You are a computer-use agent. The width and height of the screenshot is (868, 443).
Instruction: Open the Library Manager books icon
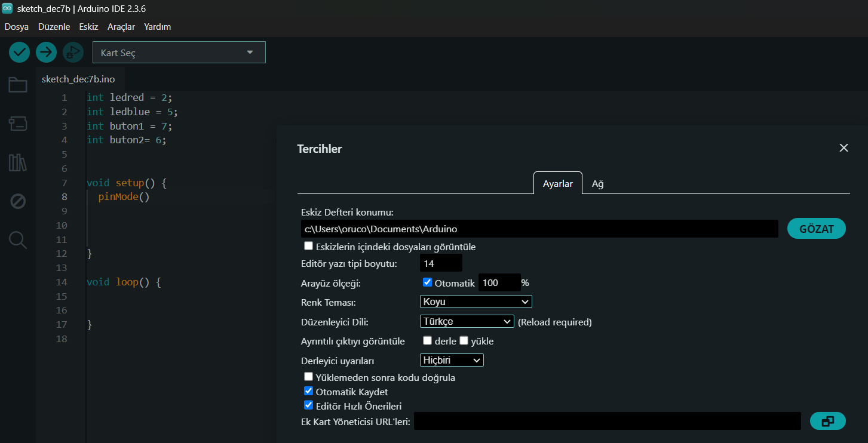[18, 162]
